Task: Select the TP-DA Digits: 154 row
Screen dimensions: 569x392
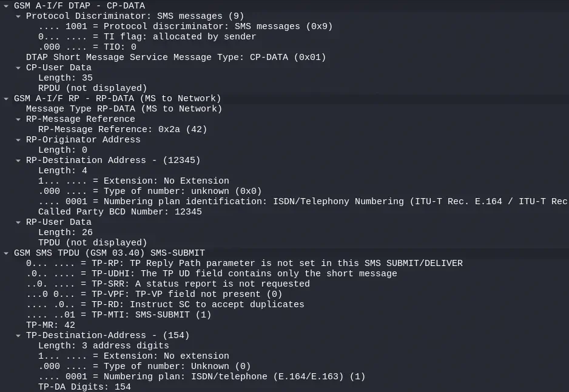Action: [84, 387]
